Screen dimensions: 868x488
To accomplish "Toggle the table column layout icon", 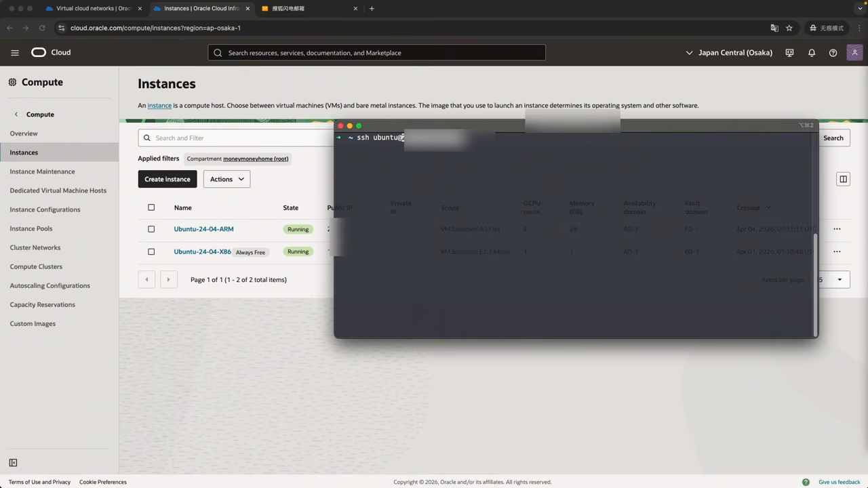I will click(x=843, y=179).
